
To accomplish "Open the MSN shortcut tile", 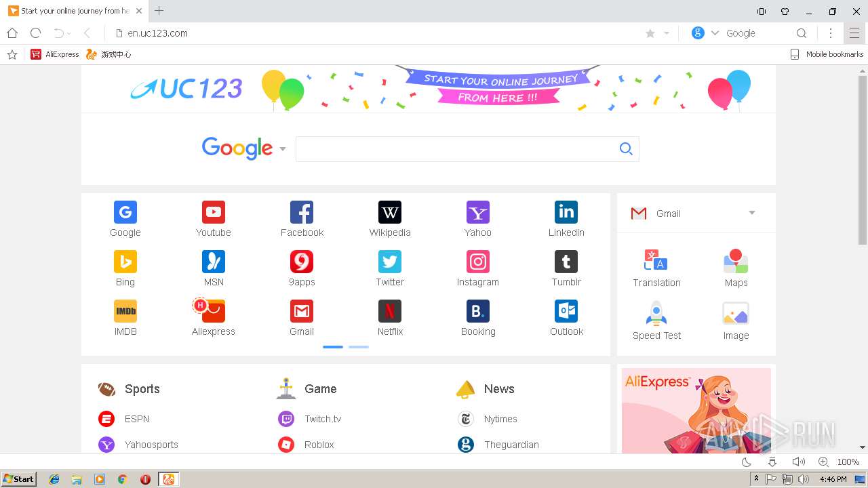I will tap(214, 268).
